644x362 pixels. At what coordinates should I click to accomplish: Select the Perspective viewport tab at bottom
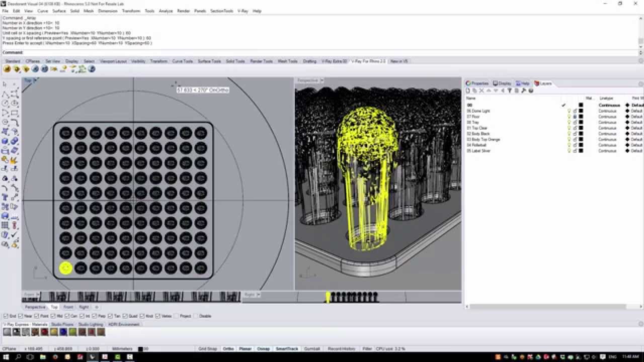(35, 307)
